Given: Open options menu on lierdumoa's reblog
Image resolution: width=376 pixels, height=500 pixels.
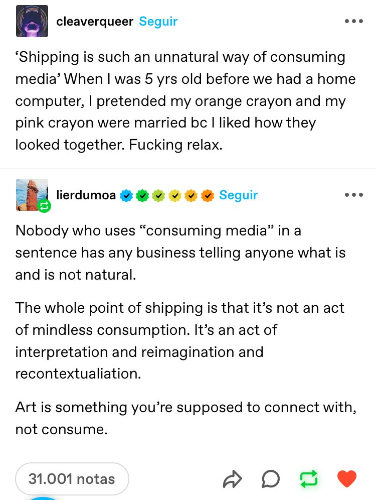Looking at the screenshot, I should (x=354, y=195).
